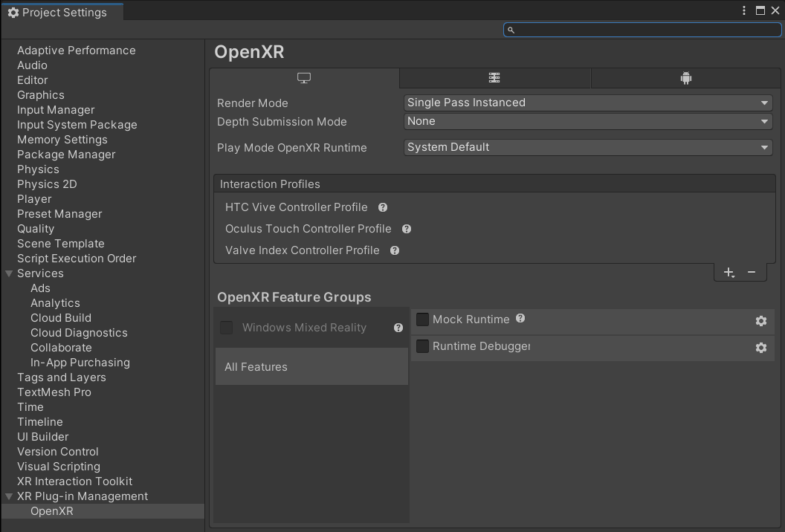Add an interaction profile with plus button
Viewport: 785px width, 532px height.
(x=729, y=273)
